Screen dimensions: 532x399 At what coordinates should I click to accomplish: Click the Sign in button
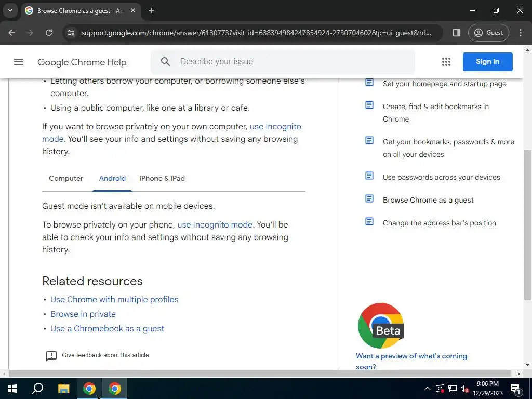point(487,62)
